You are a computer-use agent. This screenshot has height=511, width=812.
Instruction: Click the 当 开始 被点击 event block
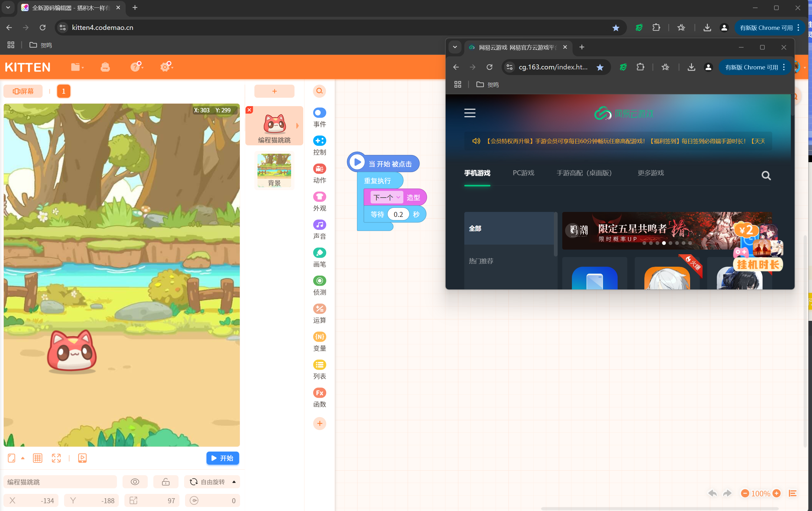click(383, 163)
